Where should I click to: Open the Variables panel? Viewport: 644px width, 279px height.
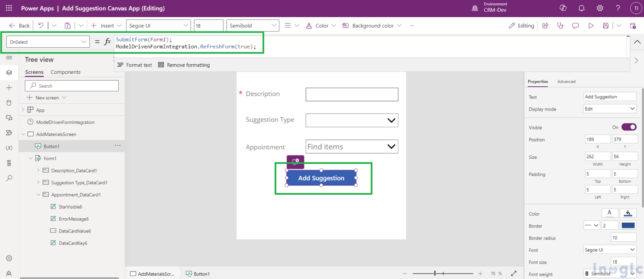pyautogui.click(x=9, y=148)
